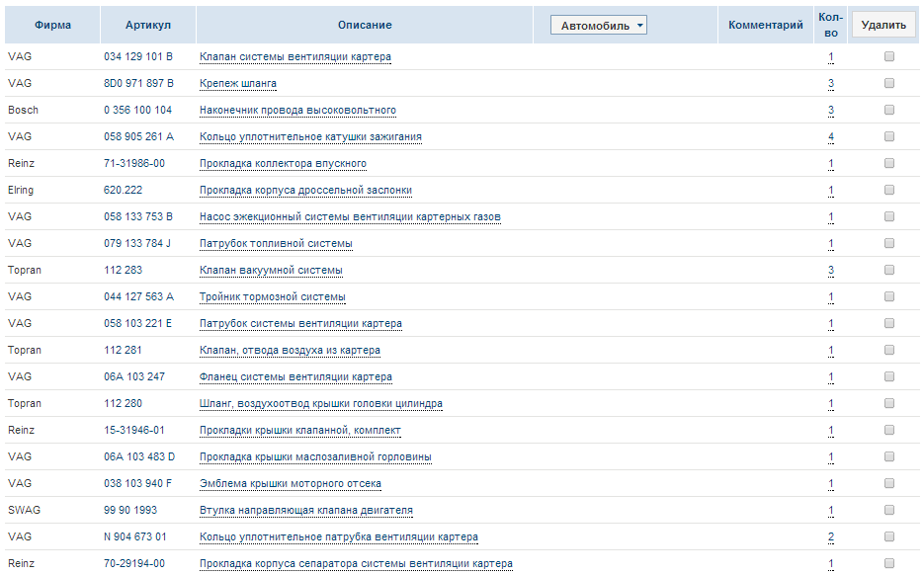Click Кольцо уплотнительное катушки зажигания link

(x=310, y=136)
